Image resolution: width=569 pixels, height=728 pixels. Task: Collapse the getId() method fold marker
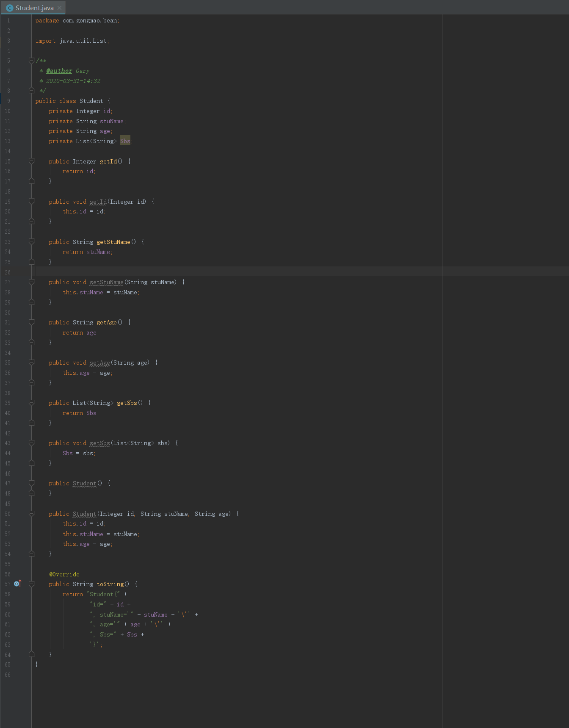(31, 161)
